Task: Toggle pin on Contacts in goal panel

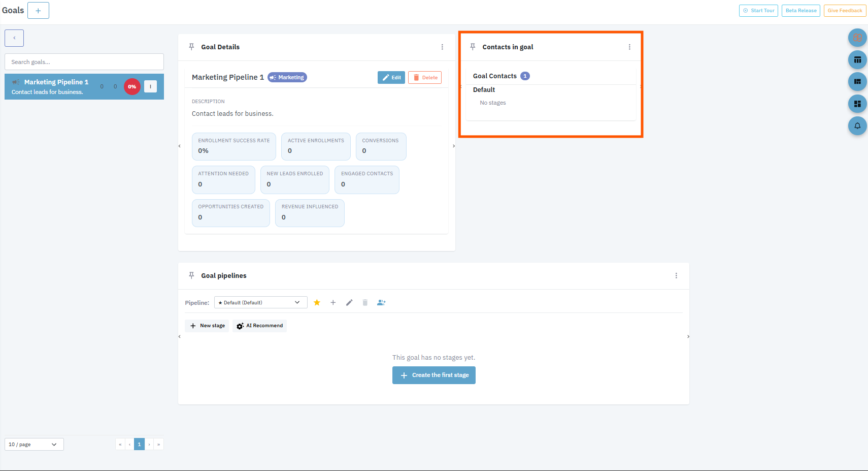Action: pyautogui.click(x=473, y=47)
